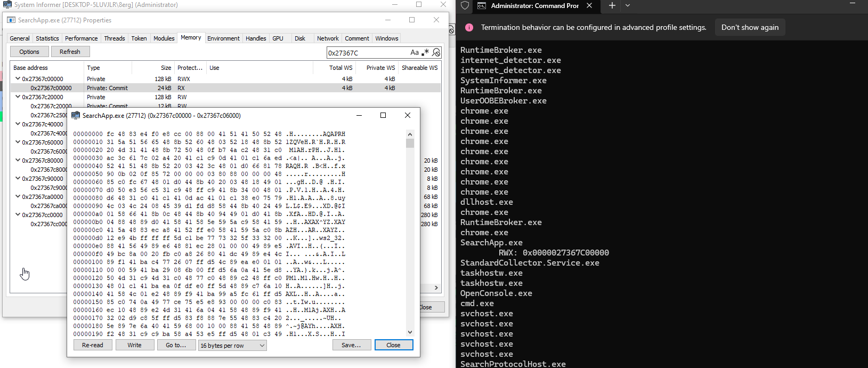
Task: Click the Write button in hex viewer
Action: click(134, 345)
